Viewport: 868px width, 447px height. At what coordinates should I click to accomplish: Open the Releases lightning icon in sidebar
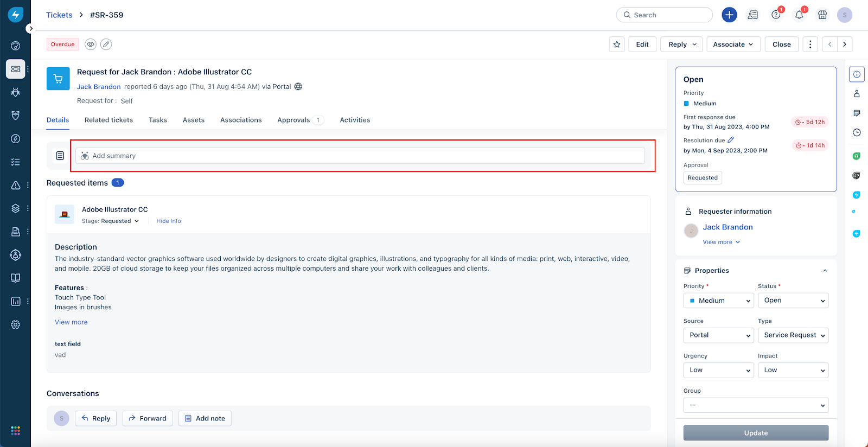[x=16, y=139]
